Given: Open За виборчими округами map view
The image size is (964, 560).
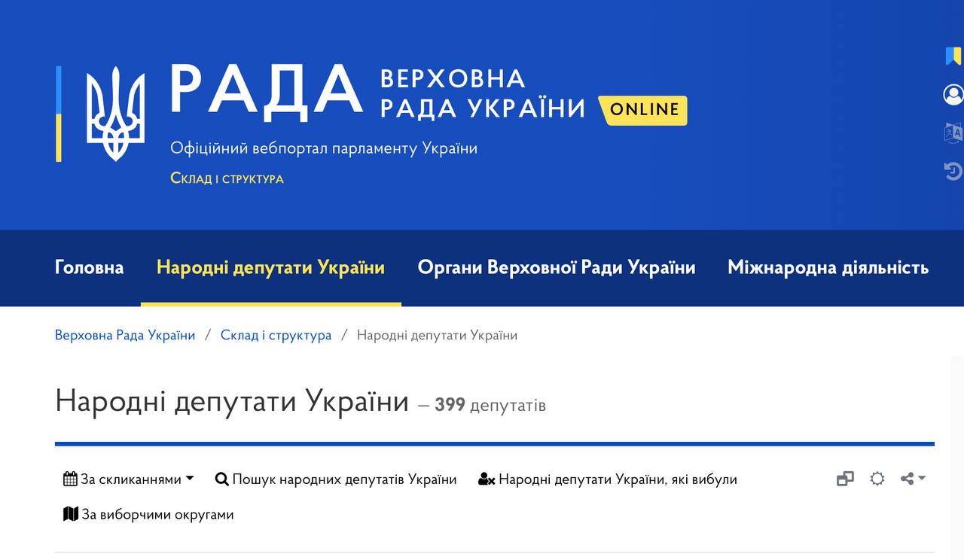Looking at the screenshot, I should [x=148, y=515].
